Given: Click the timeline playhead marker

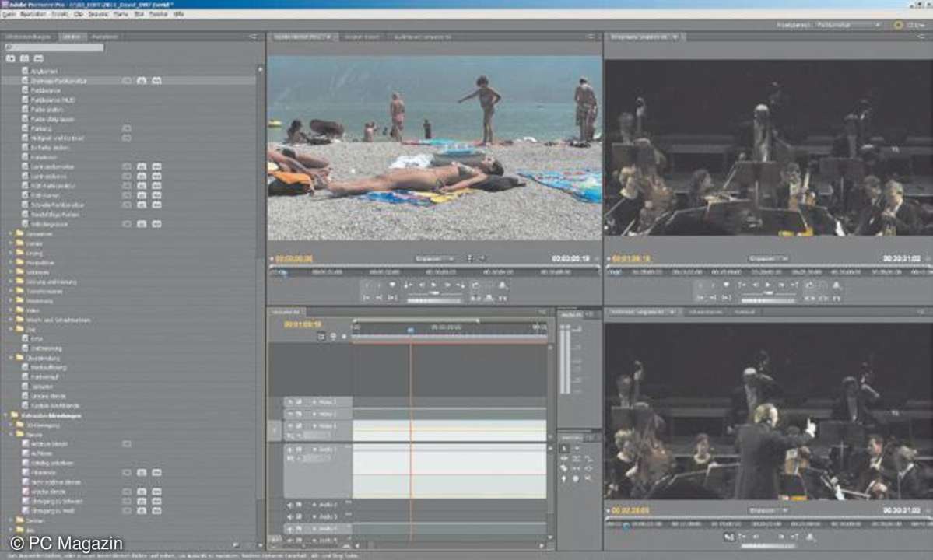Looking at the screenshot, I should 411,329.
